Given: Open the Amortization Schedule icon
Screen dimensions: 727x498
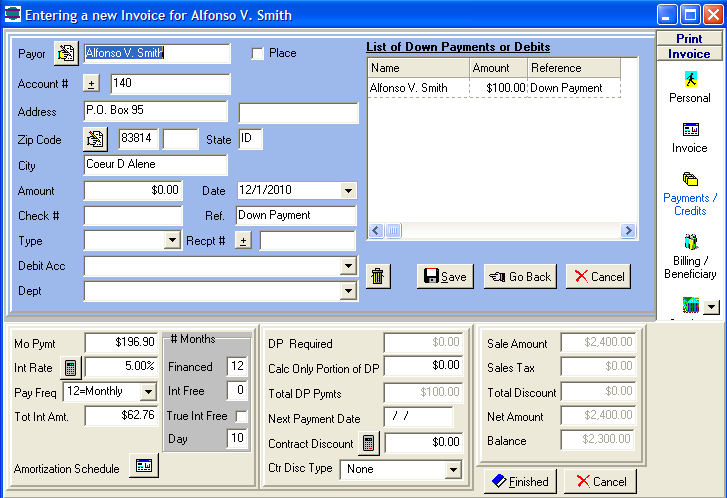Looking at the screenshot, I should pos(143,467).
